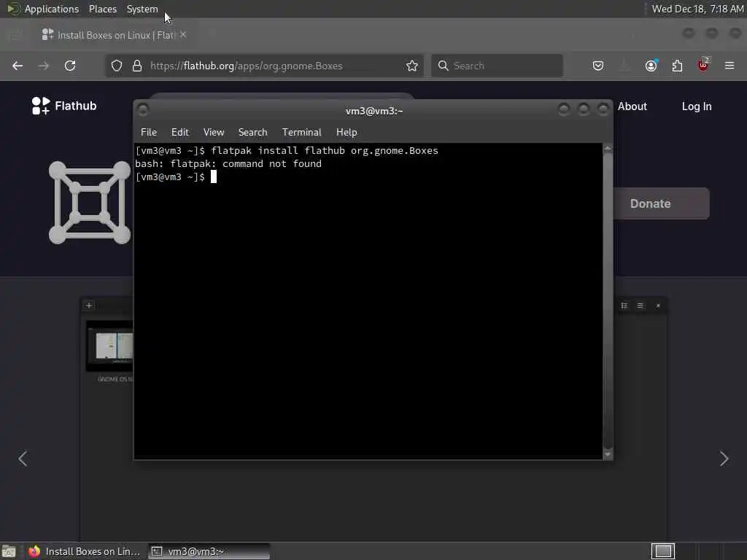Screen dimensions: 747x560
Task: Click the MATE logo beside Applications
Action: point(13,9)
